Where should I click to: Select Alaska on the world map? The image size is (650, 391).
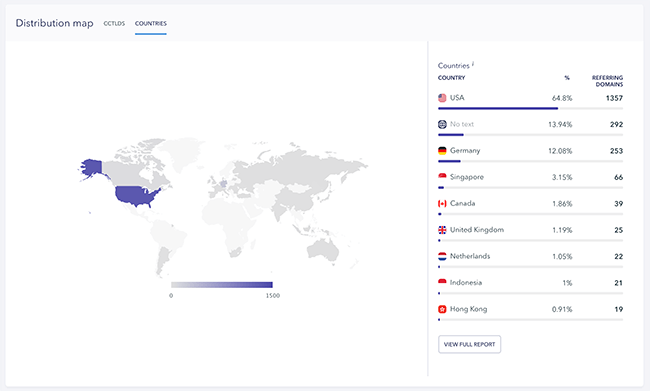pyautogui.click(x=92, y=167)
